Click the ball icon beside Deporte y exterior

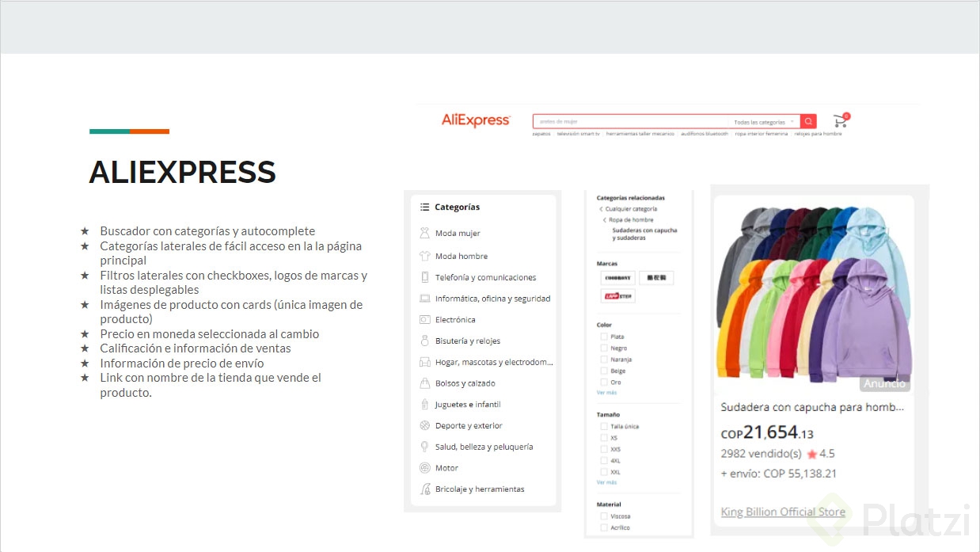click(x=425, y=425)
